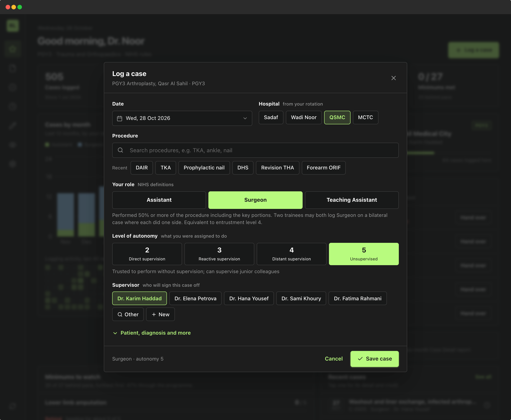Screen dimensions: 511x420
Task: Select Wadi Noor hospital
Action: (x=304, y=117)
